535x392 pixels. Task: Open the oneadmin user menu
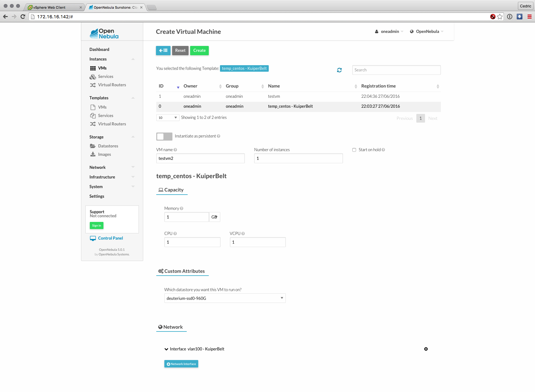[x=389, y=32]
